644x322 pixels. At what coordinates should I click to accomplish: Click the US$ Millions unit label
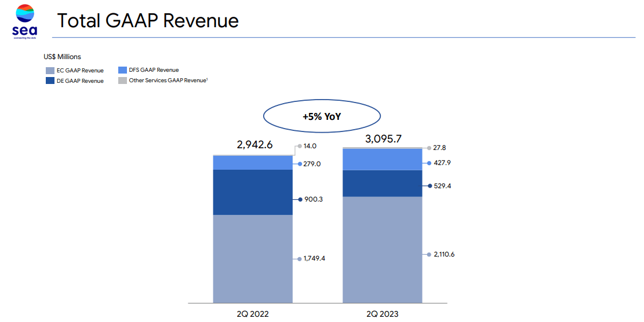point(63,57)
